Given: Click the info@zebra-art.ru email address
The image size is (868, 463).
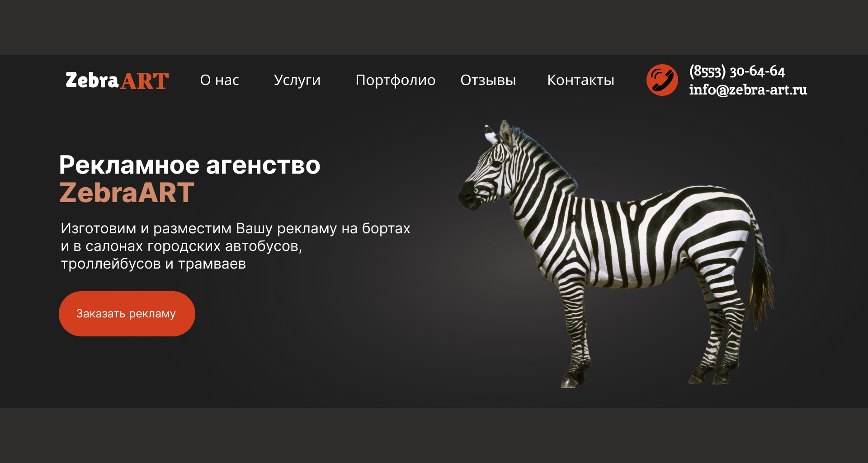Looking at the screenshot, I should pos(748,90).
